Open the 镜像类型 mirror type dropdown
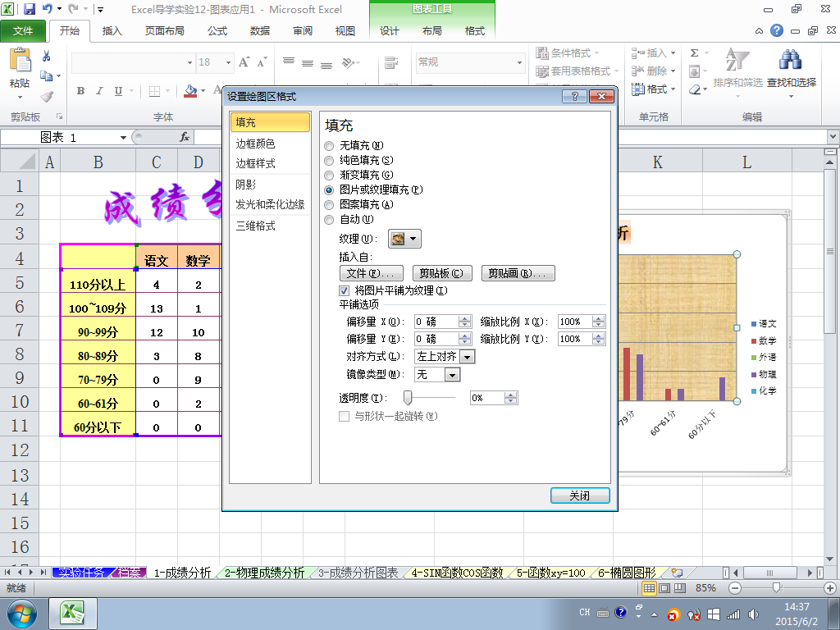Image resolution: width=840 pixels, height=630 pixels. click(x=453, y=375)
